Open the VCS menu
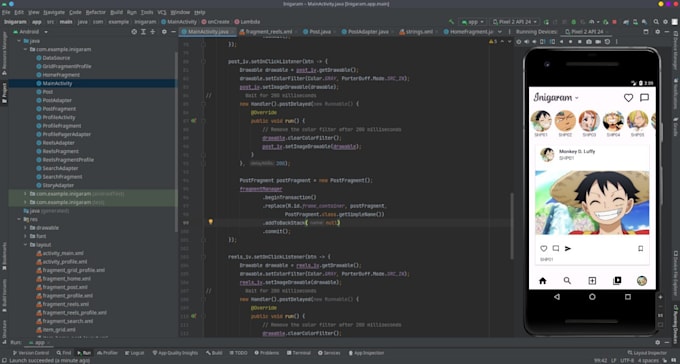The height and width of the screenshot is (364, 680). (162, 12)
